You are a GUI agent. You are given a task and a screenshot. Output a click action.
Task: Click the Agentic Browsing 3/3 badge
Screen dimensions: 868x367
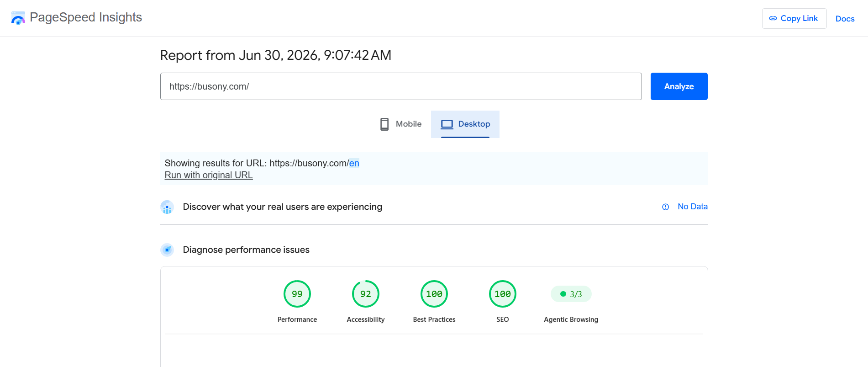(x=571, y=294)
